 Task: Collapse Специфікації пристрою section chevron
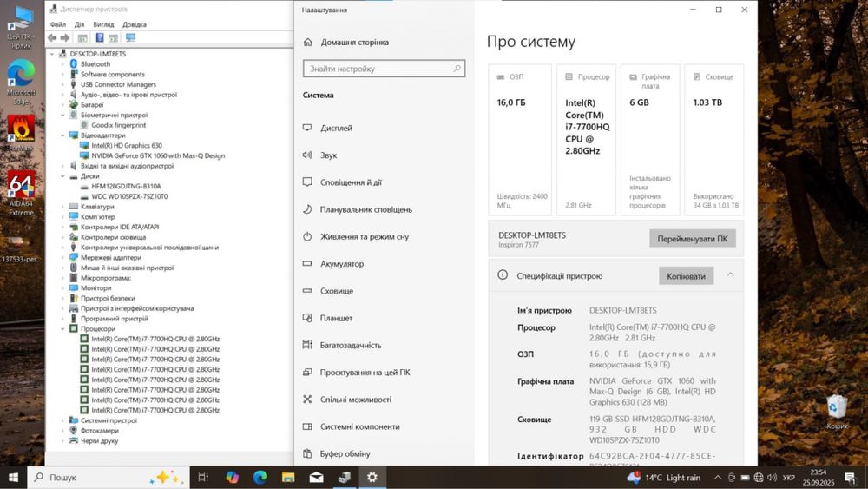(x=730, y=274)
